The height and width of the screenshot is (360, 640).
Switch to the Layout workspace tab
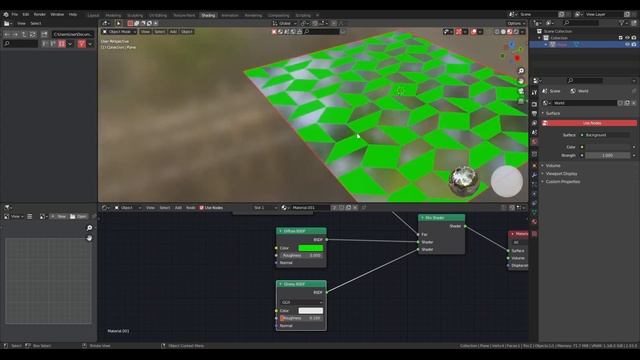pyautogui.click(x=93, y=16)
